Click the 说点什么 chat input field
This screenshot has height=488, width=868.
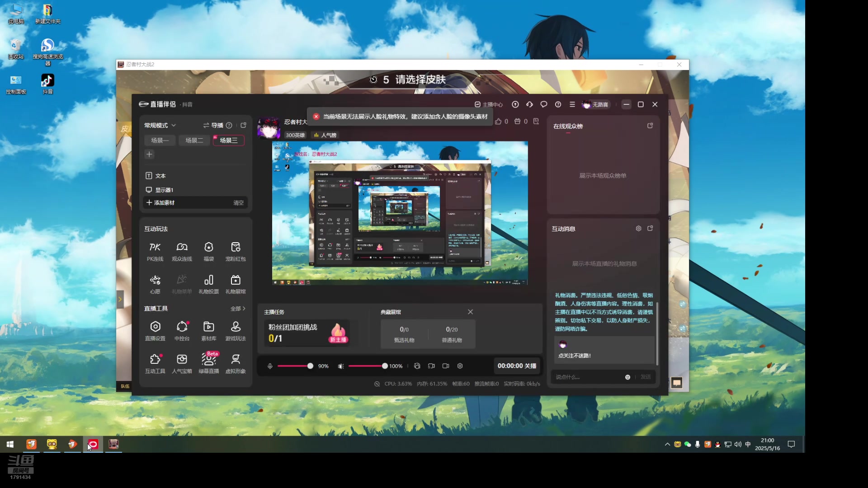pos(588,377)
